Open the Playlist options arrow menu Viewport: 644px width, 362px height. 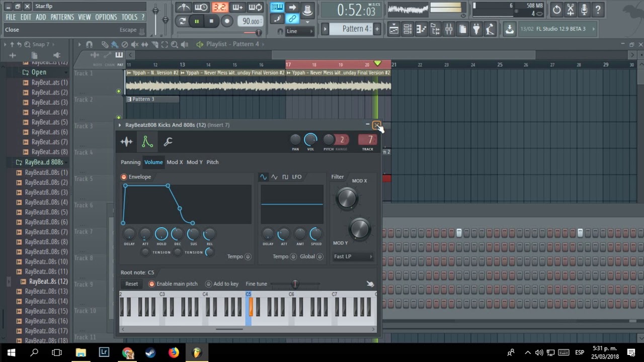[79, 44]
